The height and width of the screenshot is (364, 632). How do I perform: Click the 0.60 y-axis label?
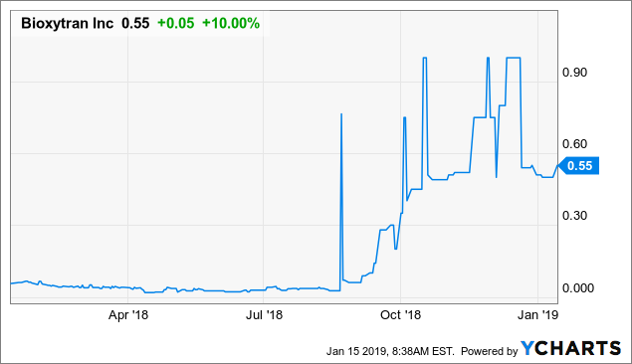pyautogui.click(x=574, y=144)
